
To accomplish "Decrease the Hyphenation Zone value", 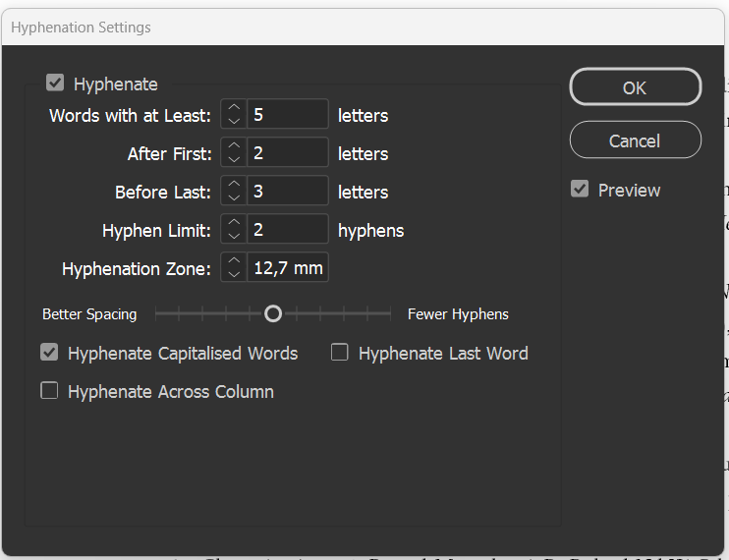I will click(x=234, y=275).
